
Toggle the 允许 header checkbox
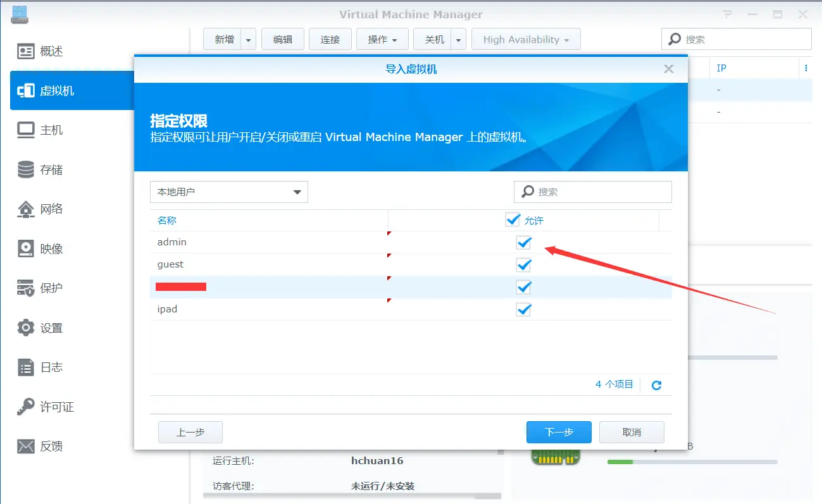coord(513,219)
